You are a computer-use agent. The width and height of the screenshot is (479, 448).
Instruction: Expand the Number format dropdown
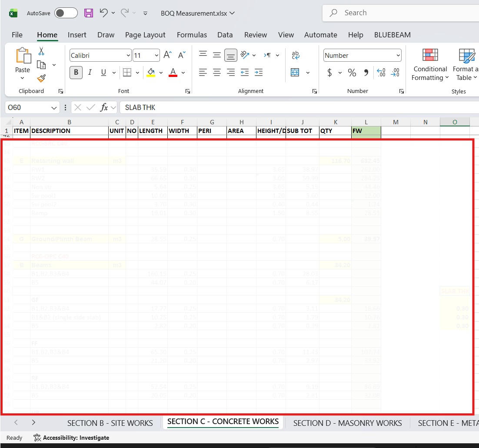[x=398, y=56]
